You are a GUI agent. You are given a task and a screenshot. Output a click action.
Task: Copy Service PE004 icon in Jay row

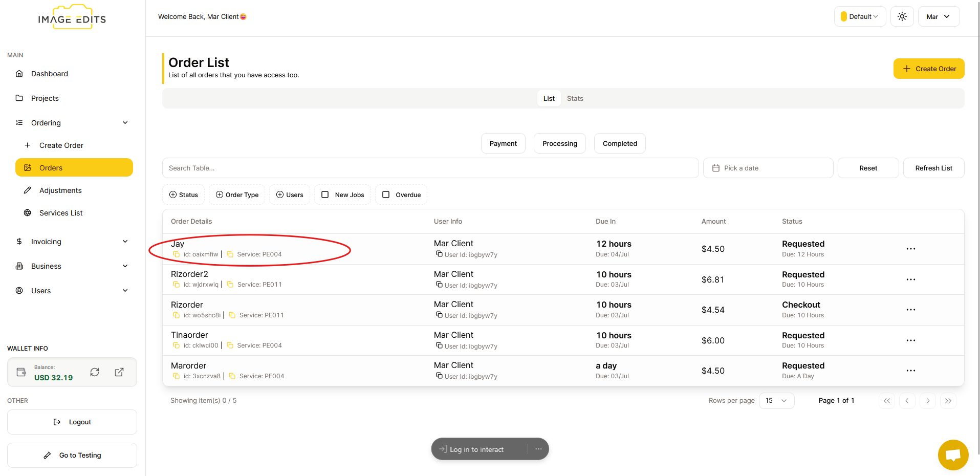coord(230,254)
